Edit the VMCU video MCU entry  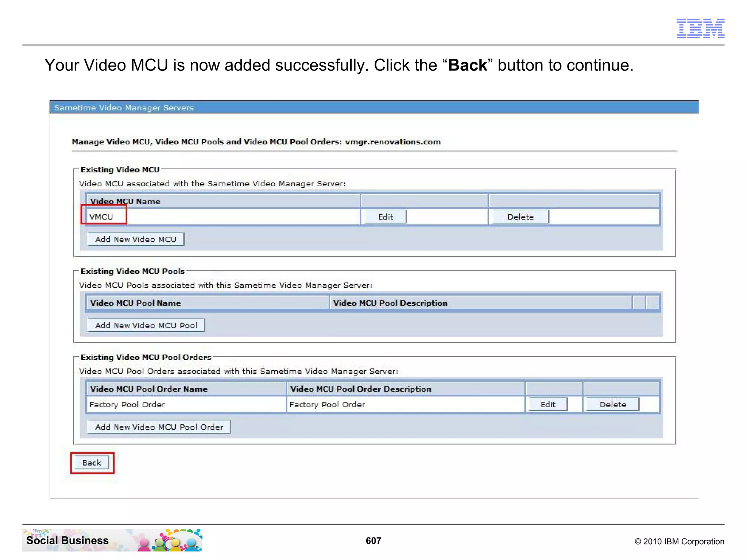pyautogui.click(x=385, y=217)
